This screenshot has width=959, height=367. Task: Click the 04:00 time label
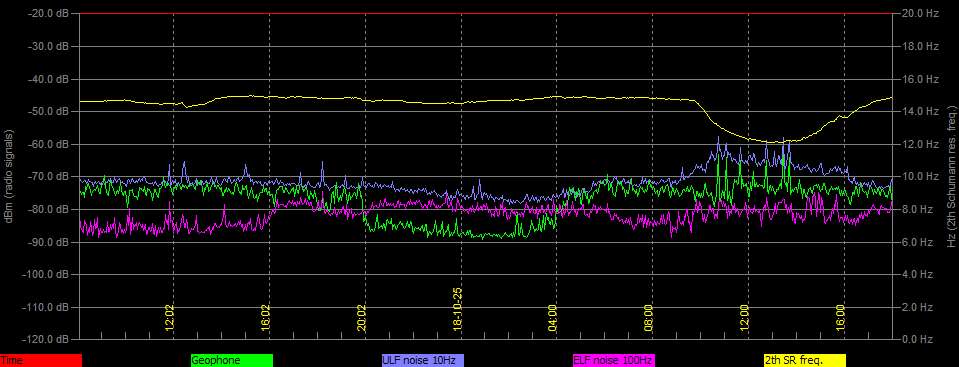553,318
